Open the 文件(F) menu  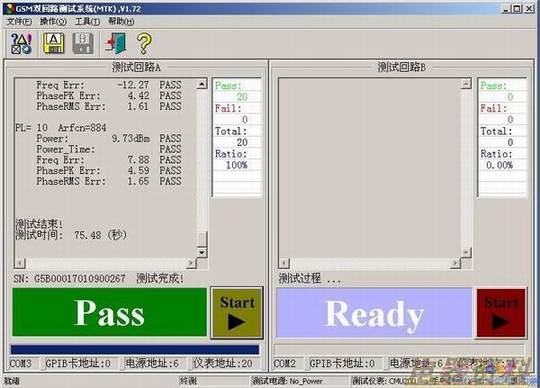point(20,21)
